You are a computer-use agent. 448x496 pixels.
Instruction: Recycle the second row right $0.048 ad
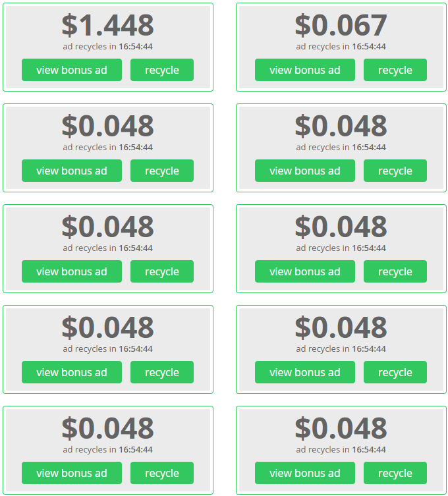(395, 171)
